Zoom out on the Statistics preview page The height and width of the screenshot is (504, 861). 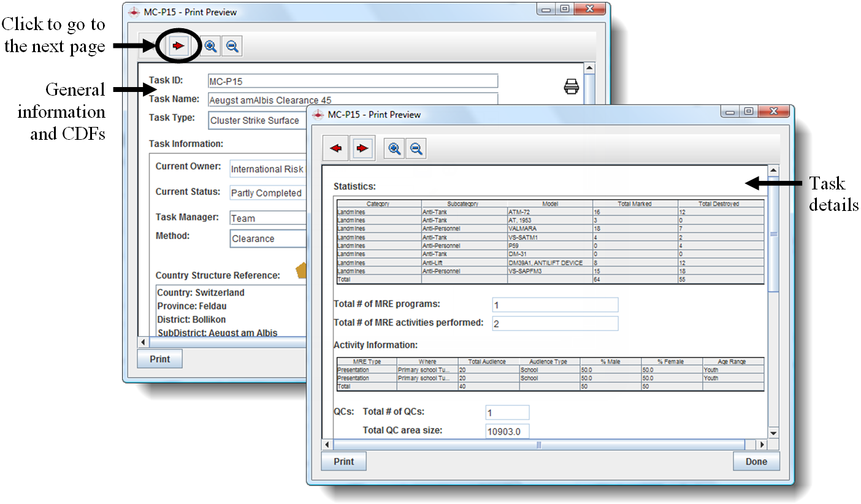click(x=416, y=148)
